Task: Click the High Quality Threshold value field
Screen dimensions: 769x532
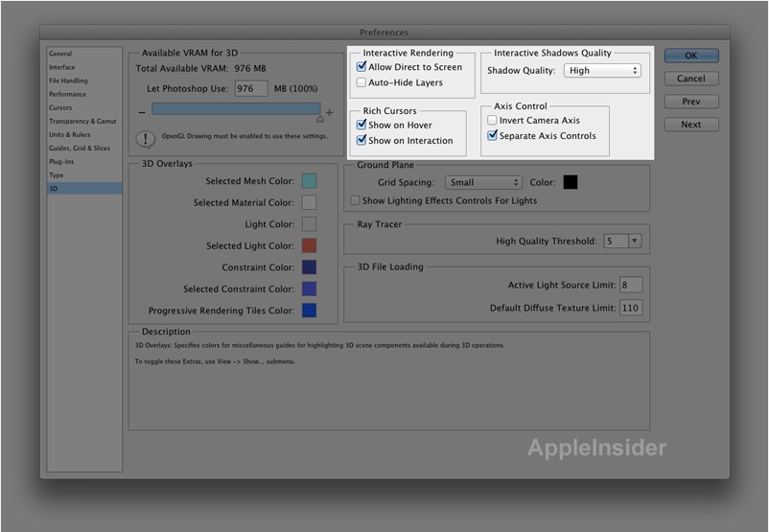Action: pos(616,241)
